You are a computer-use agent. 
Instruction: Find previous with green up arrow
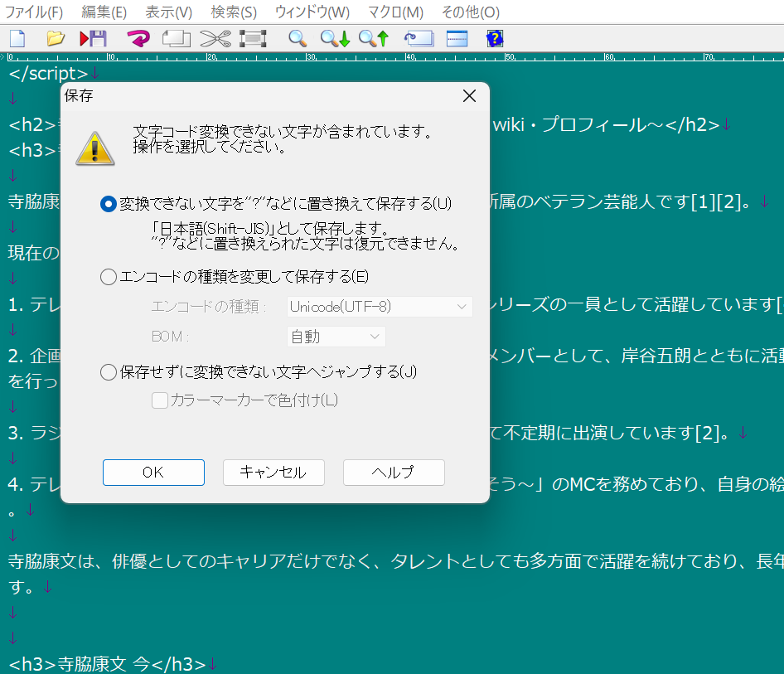click(x=374, y=38)
